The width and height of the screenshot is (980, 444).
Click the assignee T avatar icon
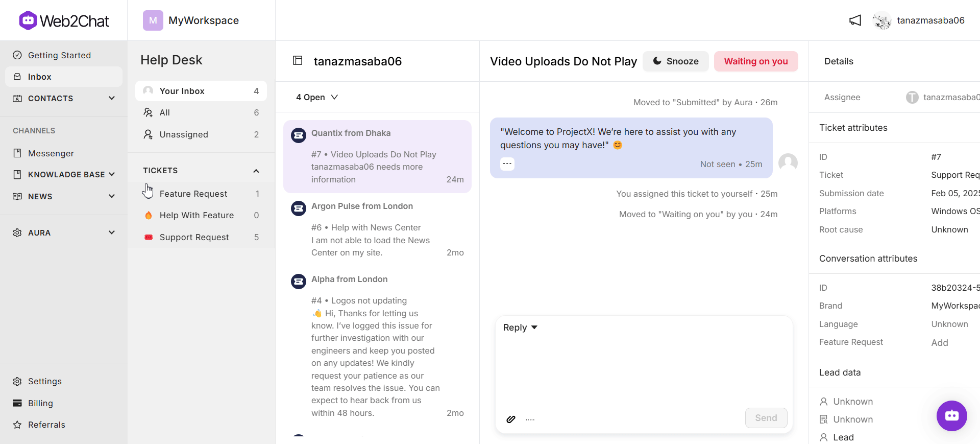coord(912,97)
